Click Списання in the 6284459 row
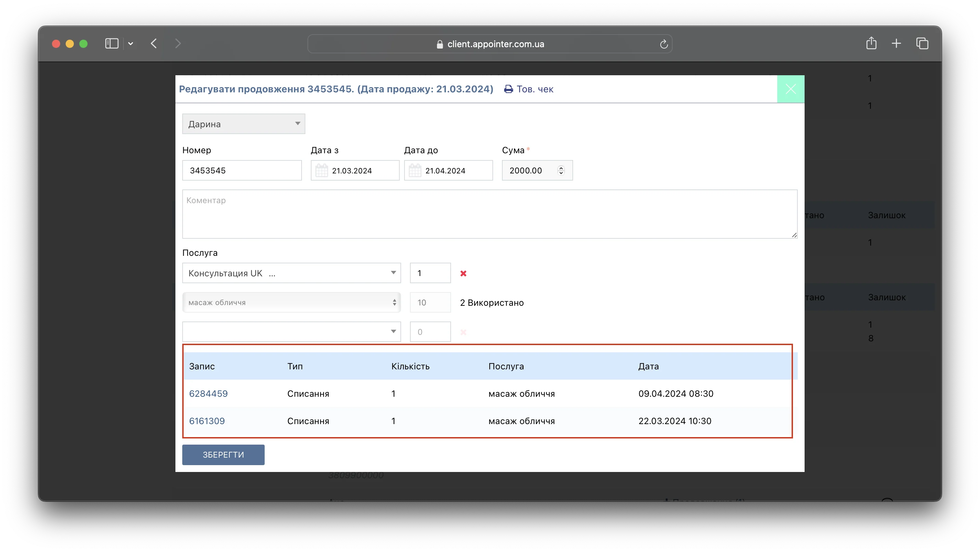The image size is (980, 552). point(308,394)
